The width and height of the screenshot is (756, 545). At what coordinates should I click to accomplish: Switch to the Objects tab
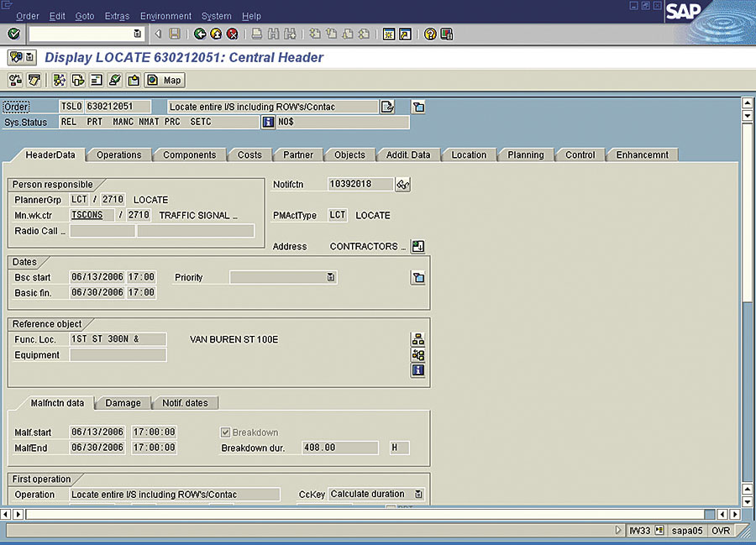click(x=349, y=155)
